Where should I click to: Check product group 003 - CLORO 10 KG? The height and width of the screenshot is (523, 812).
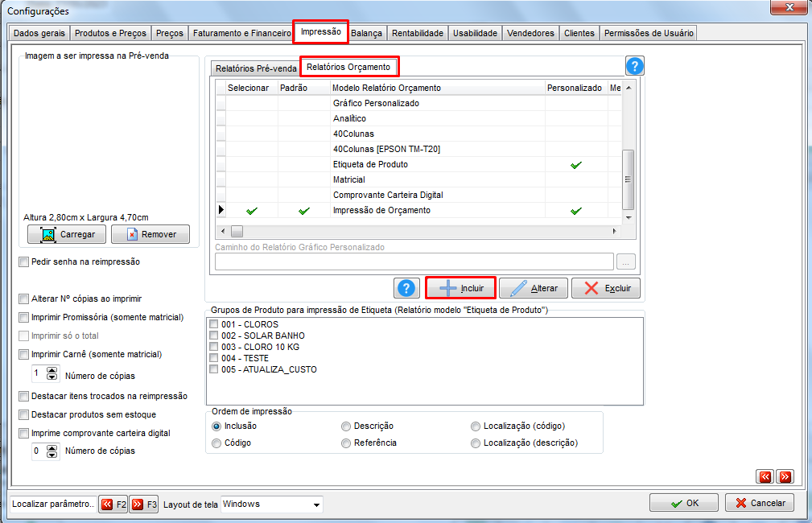pyautogui.click(x=213, y=347)
